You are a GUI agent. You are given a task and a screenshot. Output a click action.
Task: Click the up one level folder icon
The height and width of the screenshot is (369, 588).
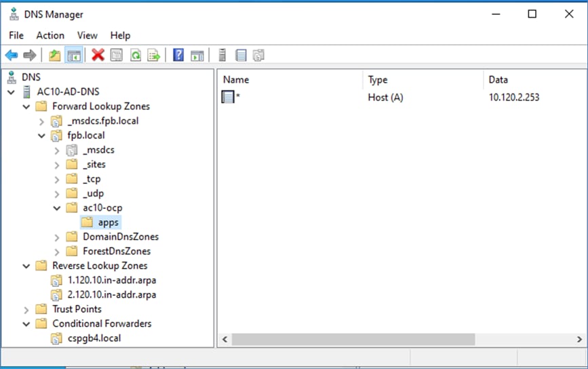(55, 56)
